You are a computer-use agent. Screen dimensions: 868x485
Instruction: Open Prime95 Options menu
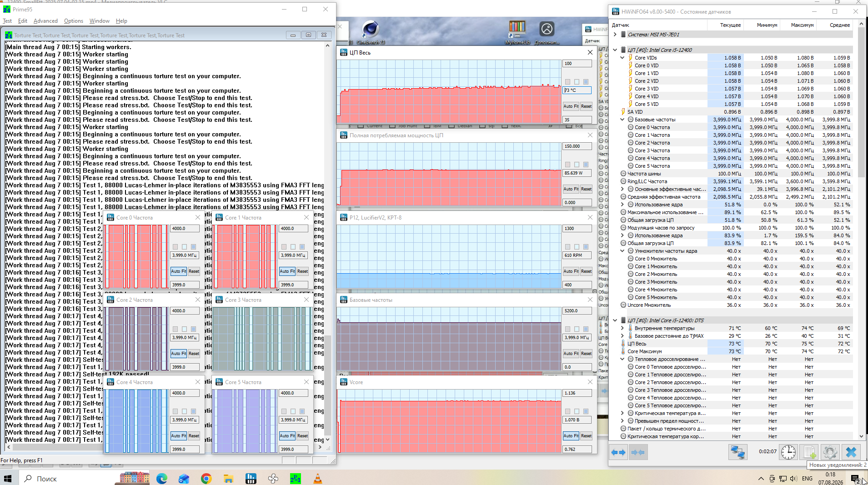pos(74,21)
